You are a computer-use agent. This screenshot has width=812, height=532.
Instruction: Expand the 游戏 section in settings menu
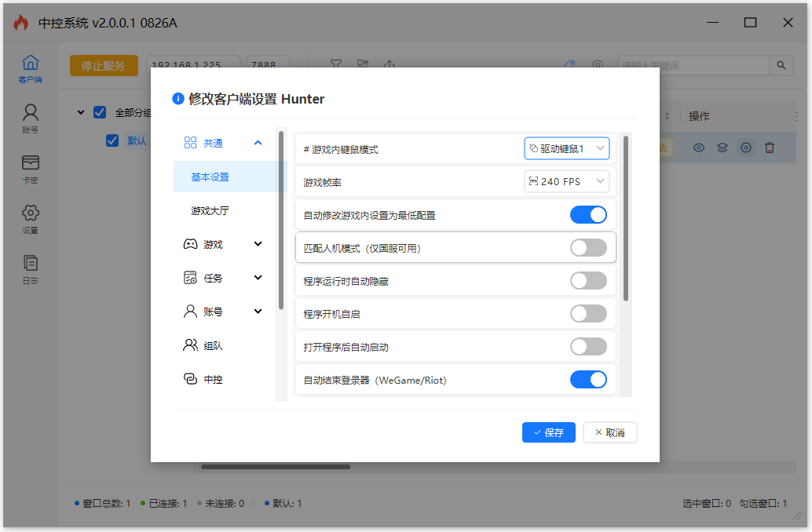coord(223,245)
